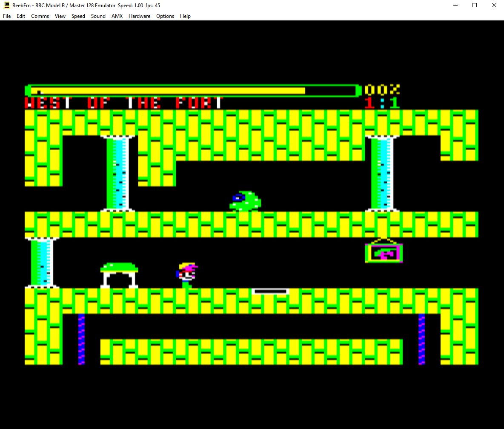The width and height of the screenshot is (504, 429).
Task: Open the View menu
Action: click(60, 16)
